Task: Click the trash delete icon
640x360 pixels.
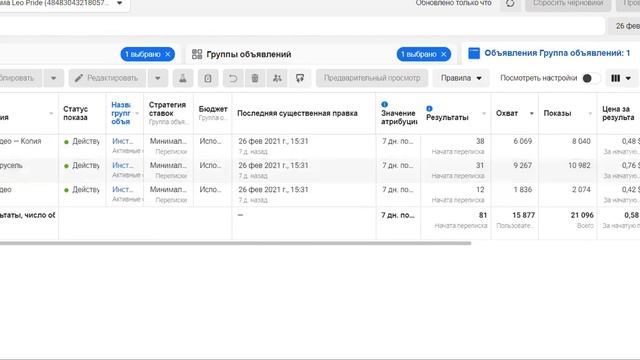Action: (255, 78)
